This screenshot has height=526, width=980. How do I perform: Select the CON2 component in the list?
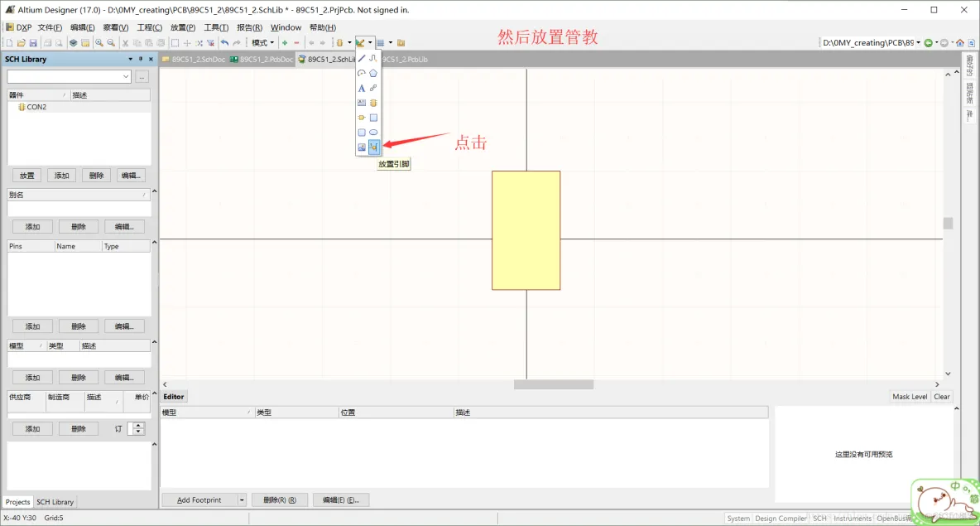(36, 107)
